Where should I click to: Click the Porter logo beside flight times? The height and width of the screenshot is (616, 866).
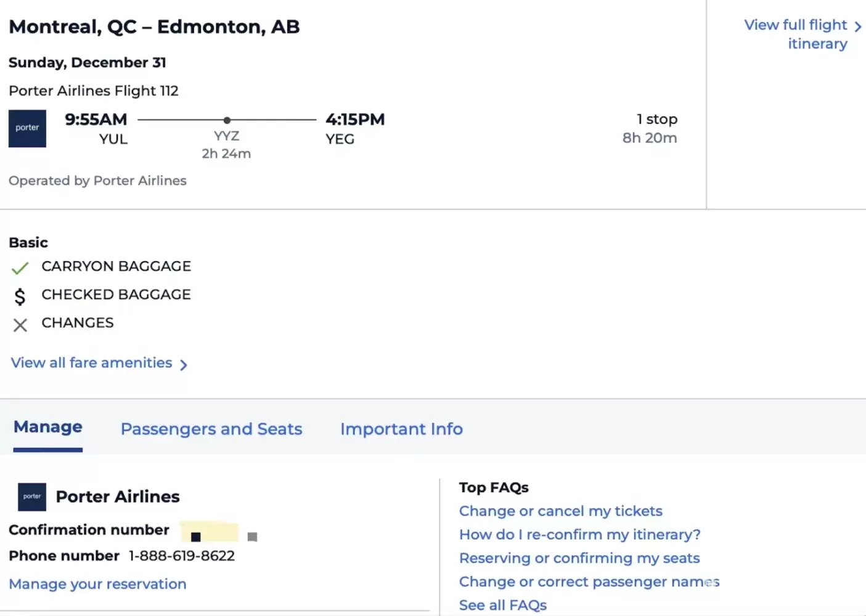27,128
